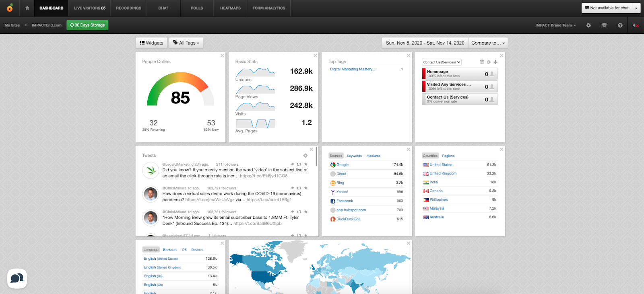Reply to the LegalGMarketing tweet
This screenshot has width=644, height=294.
[292, 164]
